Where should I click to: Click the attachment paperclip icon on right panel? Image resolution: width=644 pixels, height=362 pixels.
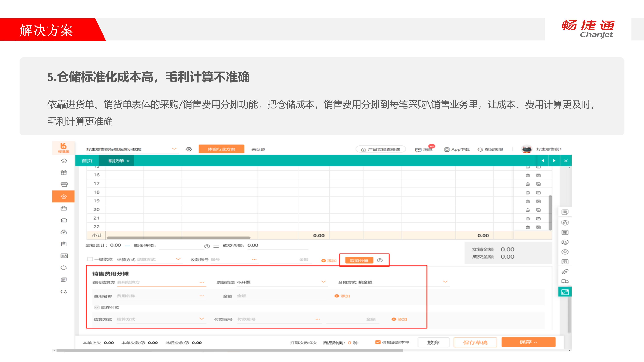[x=565, y=272]
